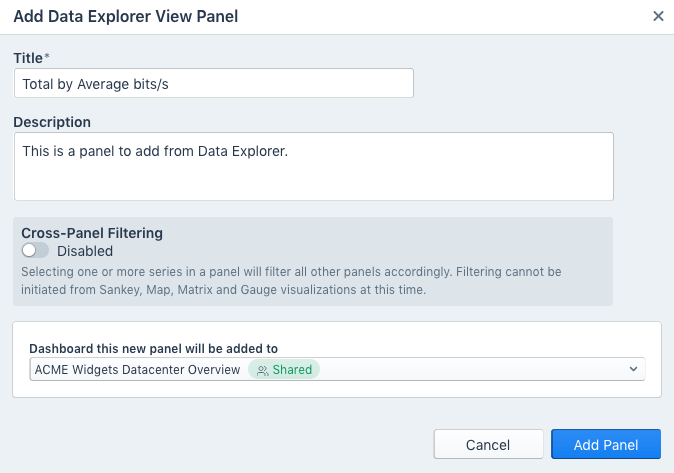Click the Description field label

[52, 122]
